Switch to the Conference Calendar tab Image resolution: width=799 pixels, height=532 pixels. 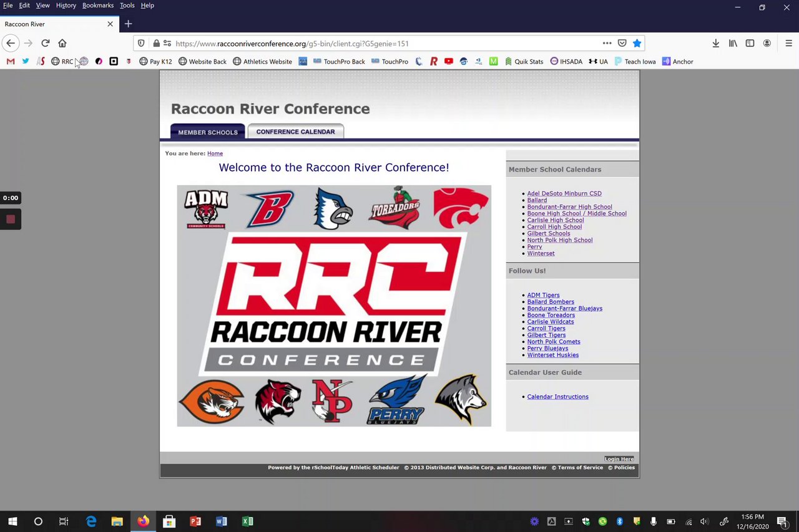click(295, 132)
